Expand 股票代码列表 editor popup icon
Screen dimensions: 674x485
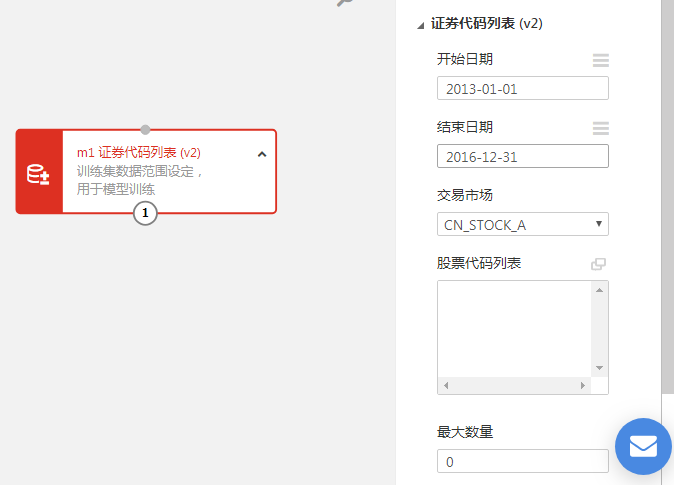click(598, 264)
